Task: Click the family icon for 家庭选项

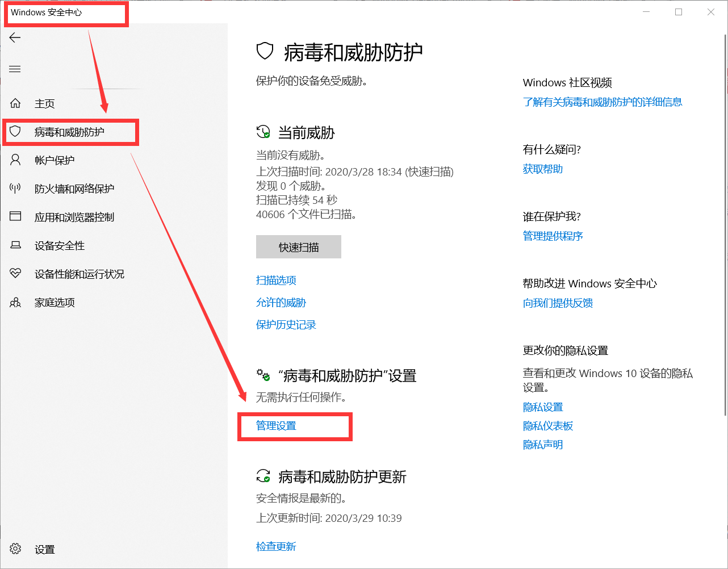Action: coord(15,302)
